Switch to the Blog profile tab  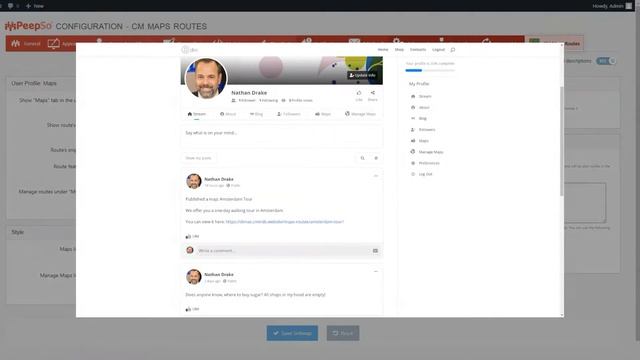click(256, 114)
